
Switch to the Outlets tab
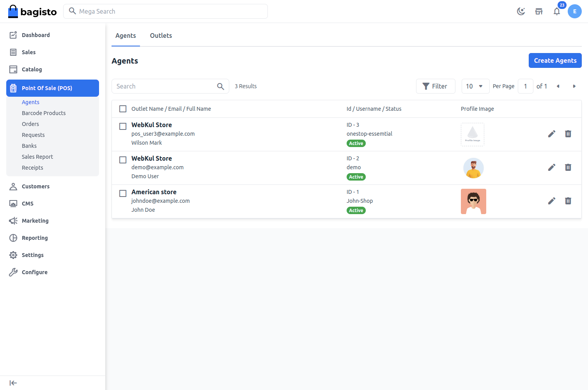(x=161, y=35)
